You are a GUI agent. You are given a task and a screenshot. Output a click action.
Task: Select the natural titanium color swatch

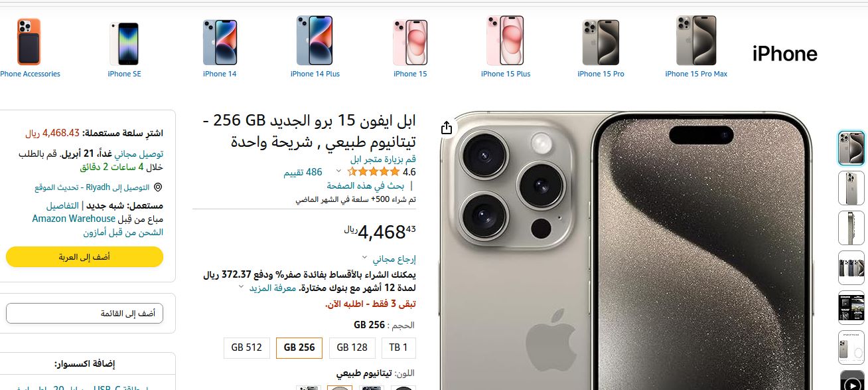[340, 387]
